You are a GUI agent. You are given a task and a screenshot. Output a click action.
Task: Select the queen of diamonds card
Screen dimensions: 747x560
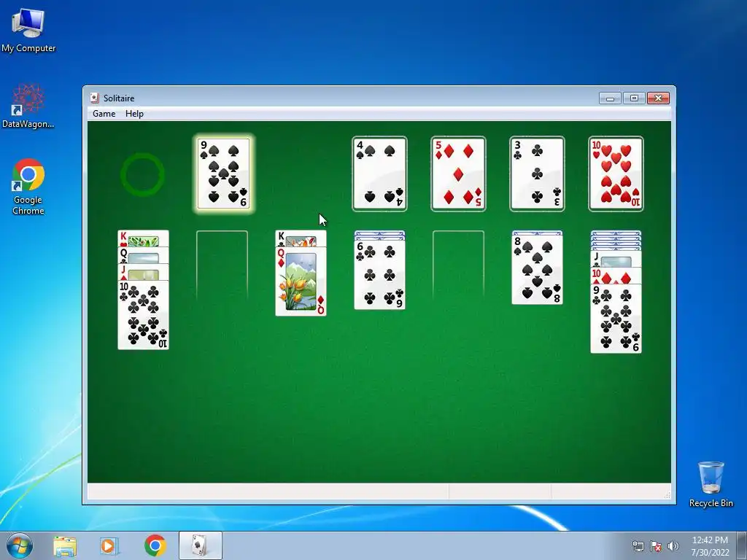pyautogui.click(x=301, y=281)
